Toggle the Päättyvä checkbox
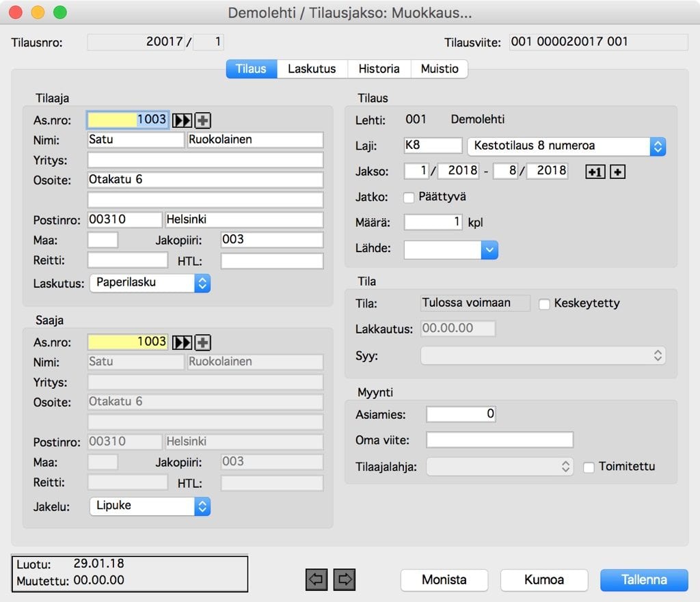 tap(409, 197)
